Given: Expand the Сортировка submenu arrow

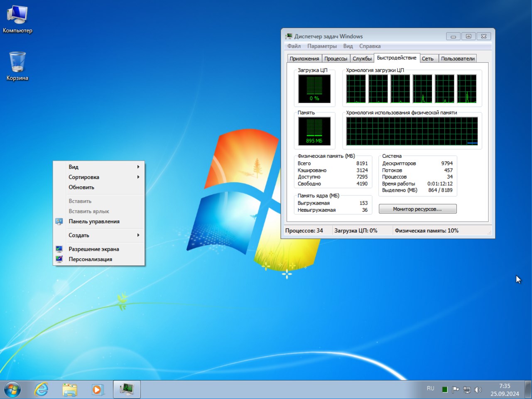Looking at the screenshot, I should pyautogui.click(x=138, y=177).
